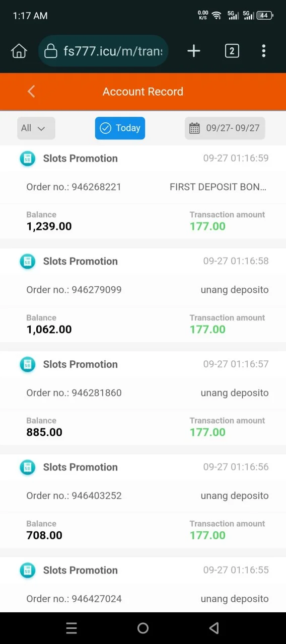Open the tab switcher showing 2 tabs

(x=232, y=51)
